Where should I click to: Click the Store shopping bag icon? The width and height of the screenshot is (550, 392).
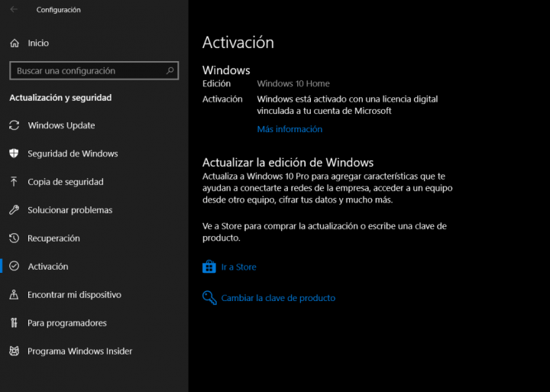click(x=209, y=267)
